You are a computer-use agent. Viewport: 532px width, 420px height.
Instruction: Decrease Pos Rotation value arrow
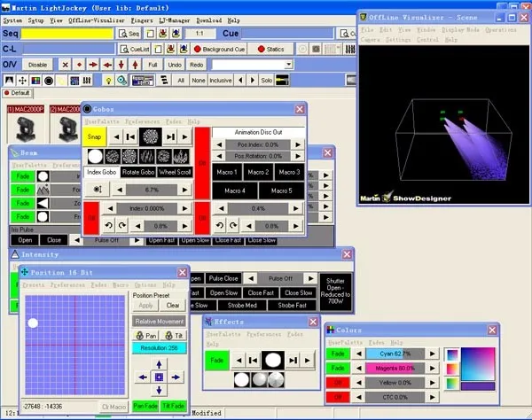[x=219, y=156]
